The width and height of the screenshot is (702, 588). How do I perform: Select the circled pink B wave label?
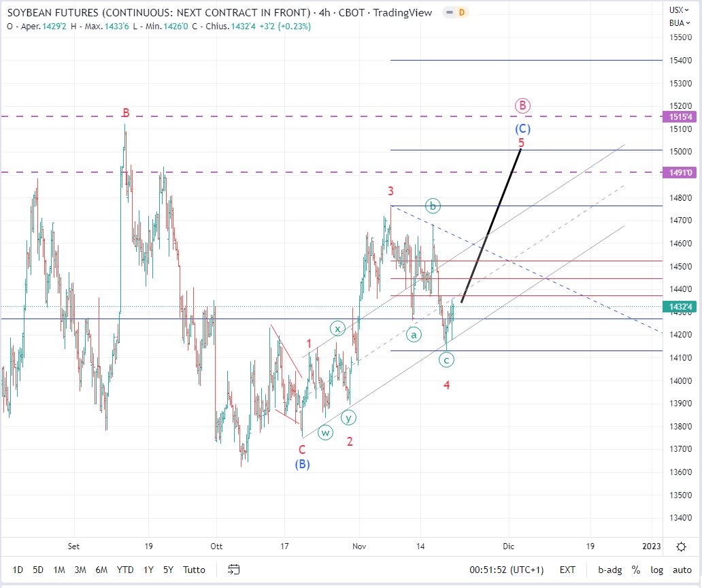pos(522,106)
